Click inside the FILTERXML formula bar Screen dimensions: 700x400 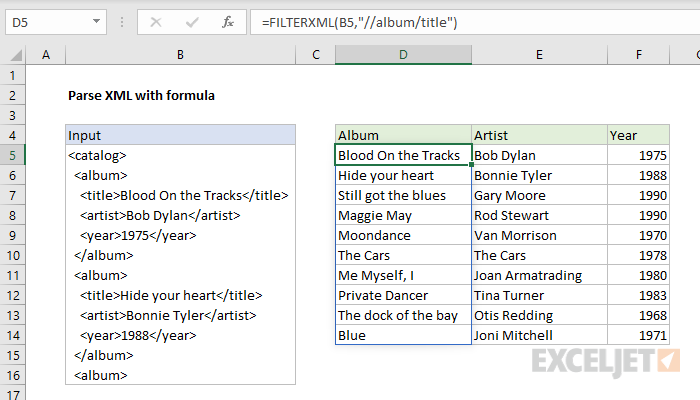tap(475, 22)
